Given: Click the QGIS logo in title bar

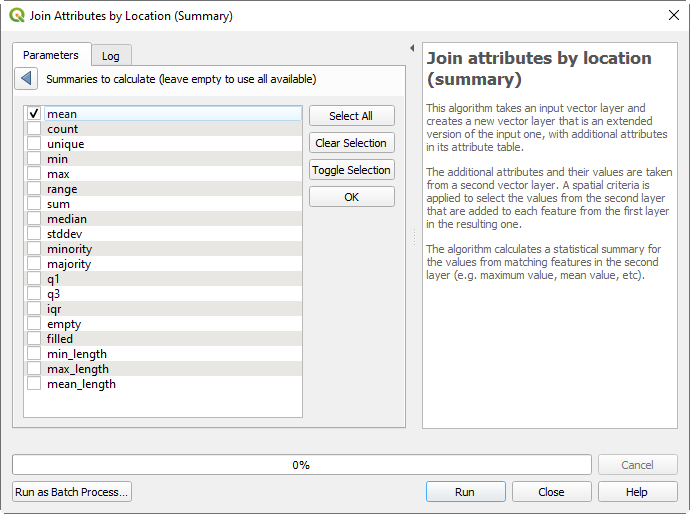Looking at the screenshot, I should pyautogui.click(x=17, y=15).
